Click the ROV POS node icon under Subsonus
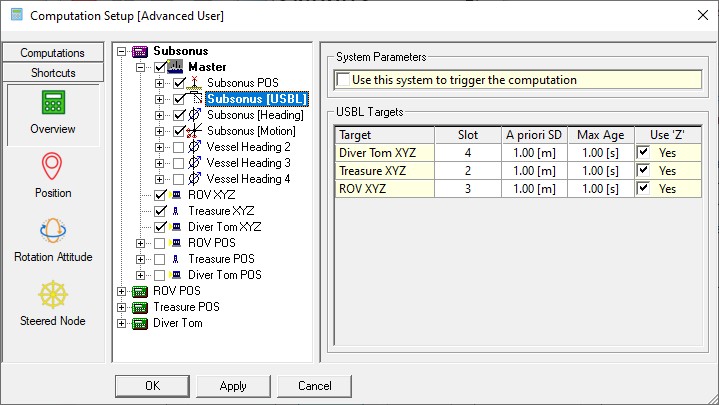The width and height of the screenshot is (719, 405). 175,243
